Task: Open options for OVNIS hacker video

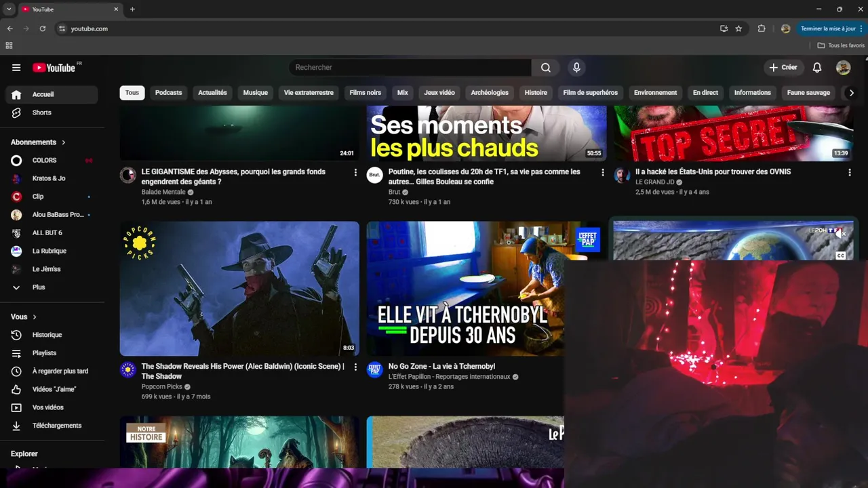Action: click(x=849, y=173)
